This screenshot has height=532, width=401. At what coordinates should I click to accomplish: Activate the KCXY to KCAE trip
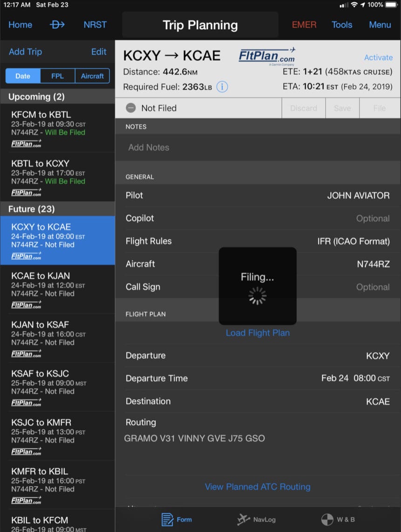(378, 57)
